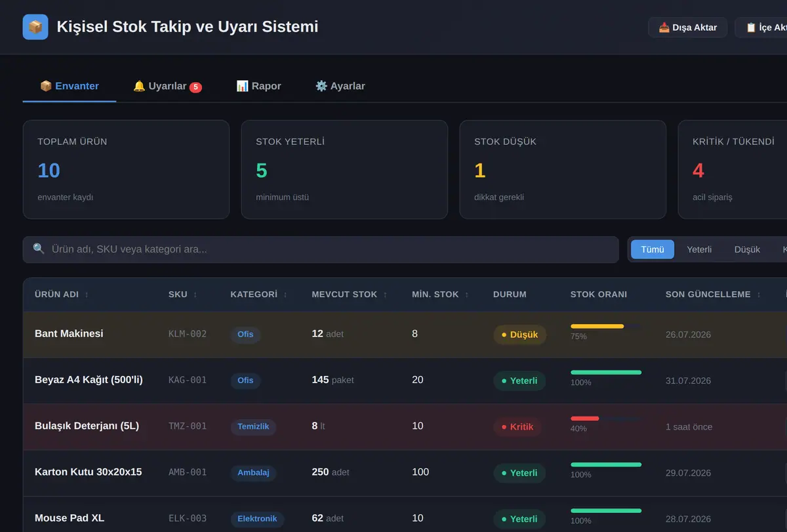
Task: Select the product Beyaz A4 Kağıt (500'li)
Action: [x=89, y=380]
